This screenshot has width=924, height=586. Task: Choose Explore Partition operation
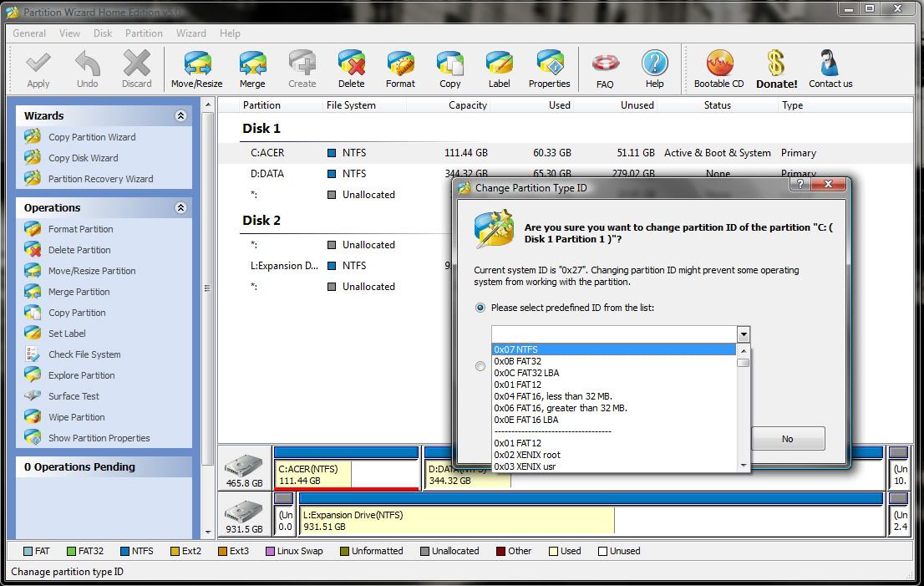tap(81, 375)
